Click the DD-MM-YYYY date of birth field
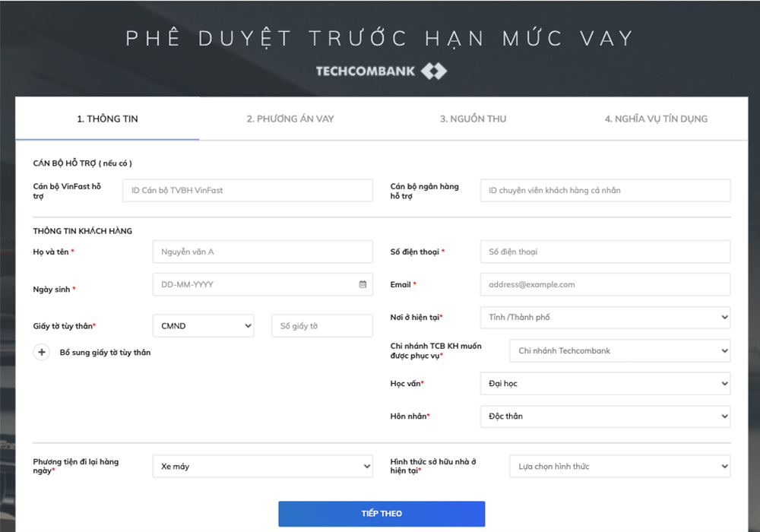The height and width of the screenshot is (532, 760). click(x=263, y=284)
